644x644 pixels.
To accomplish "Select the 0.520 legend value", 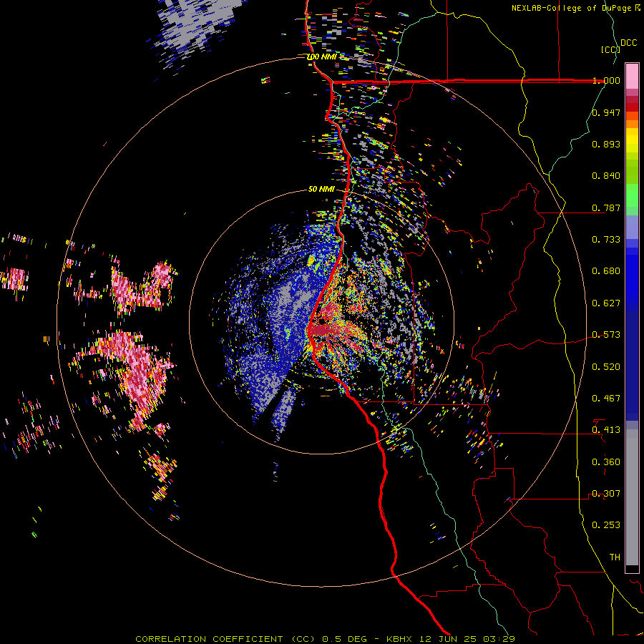I will tap(606, 367).
